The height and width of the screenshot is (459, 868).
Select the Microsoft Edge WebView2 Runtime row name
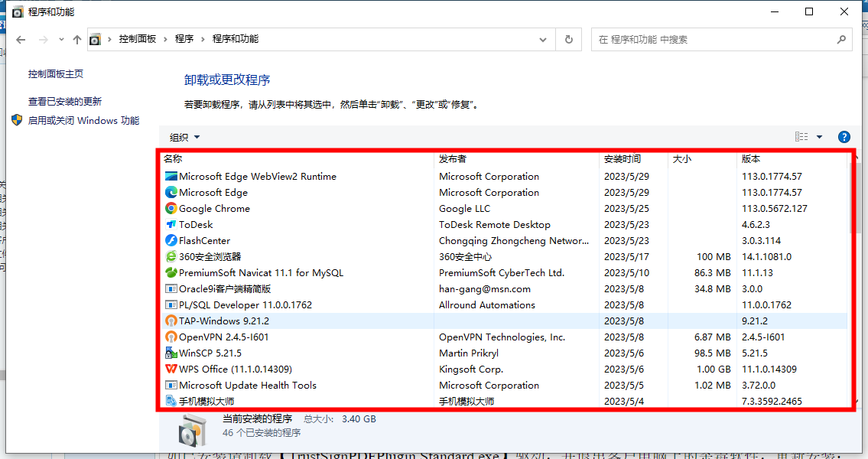(258, 177)
